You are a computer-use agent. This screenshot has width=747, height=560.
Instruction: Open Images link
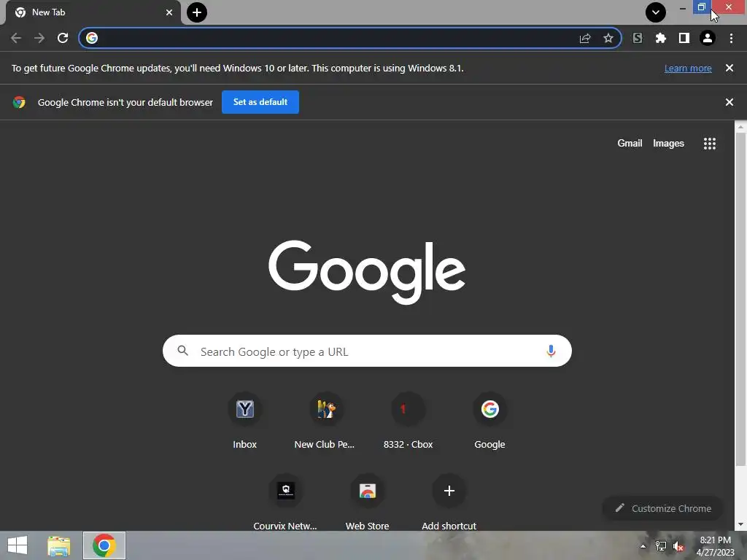[x=668, y=144]
